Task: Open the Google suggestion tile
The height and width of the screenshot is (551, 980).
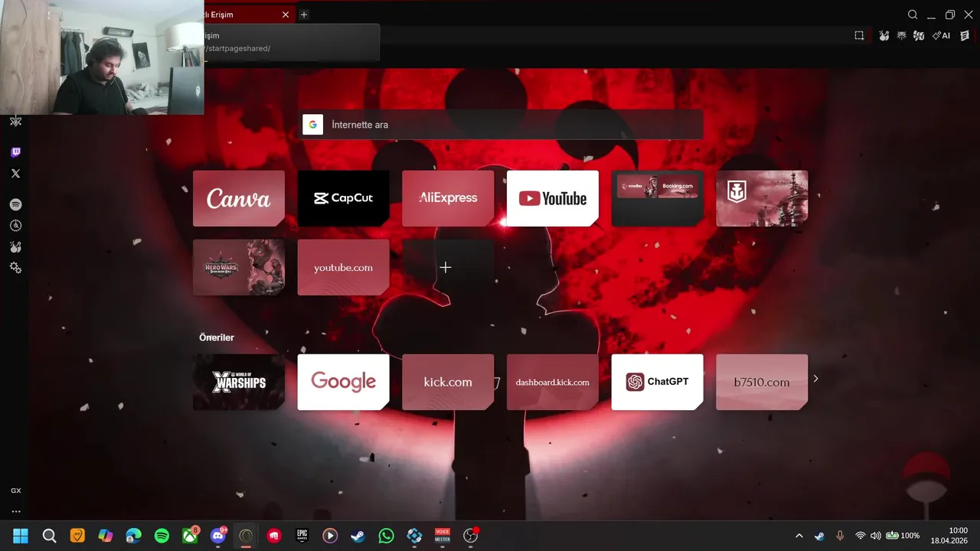Action: tap(343, 382)
